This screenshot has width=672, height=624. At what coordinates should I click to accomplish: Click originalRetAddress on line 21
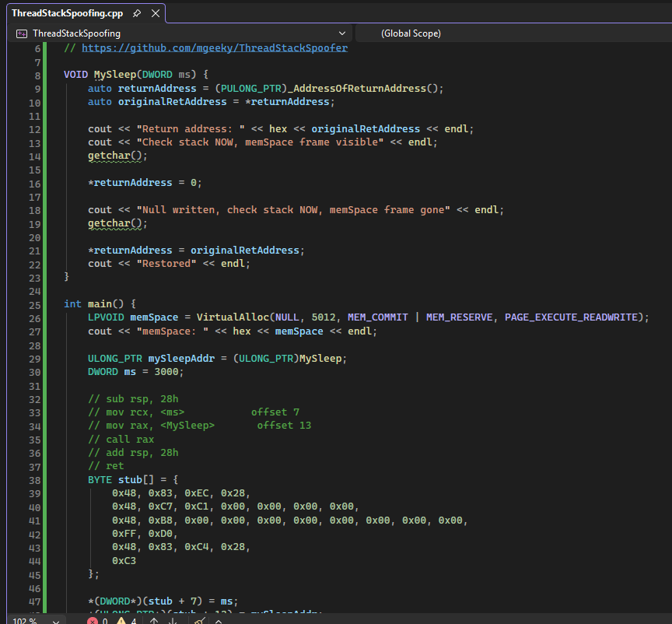point(245,251)
